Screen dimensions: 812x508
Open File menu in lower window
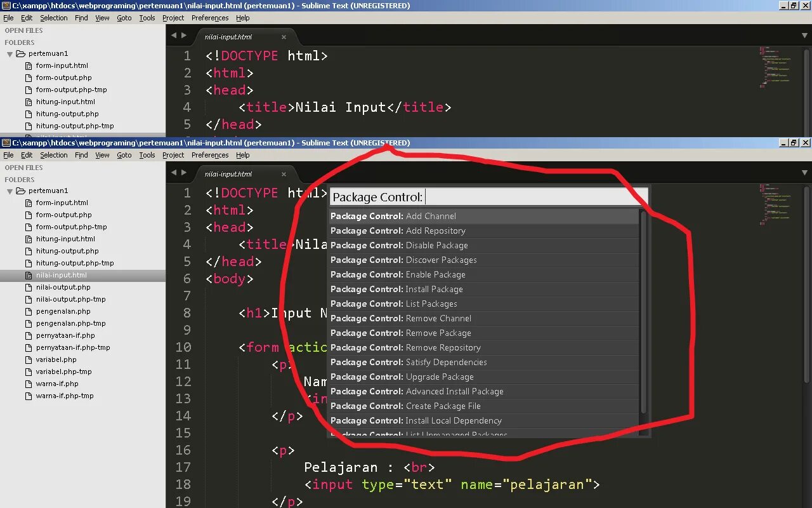[x=8, y=155]
